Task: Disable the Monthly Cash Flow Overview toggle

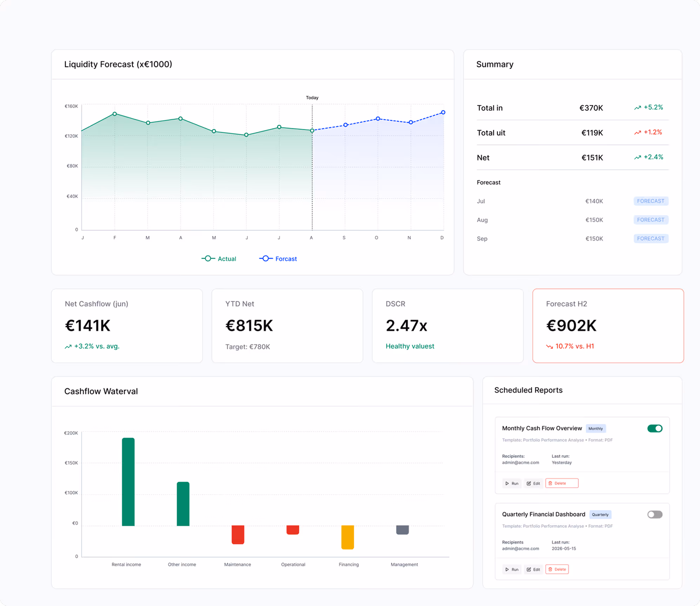Action: [655, 428]
